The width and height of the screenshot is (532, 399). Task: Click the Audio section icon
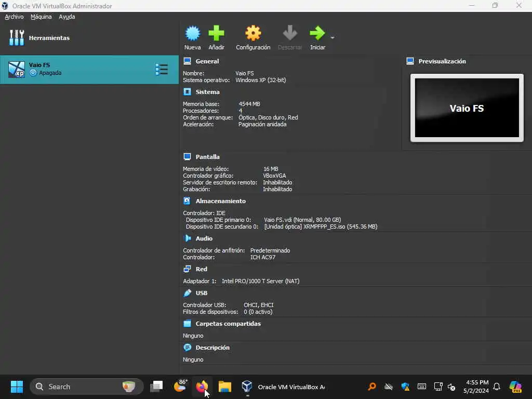[187, 238]
